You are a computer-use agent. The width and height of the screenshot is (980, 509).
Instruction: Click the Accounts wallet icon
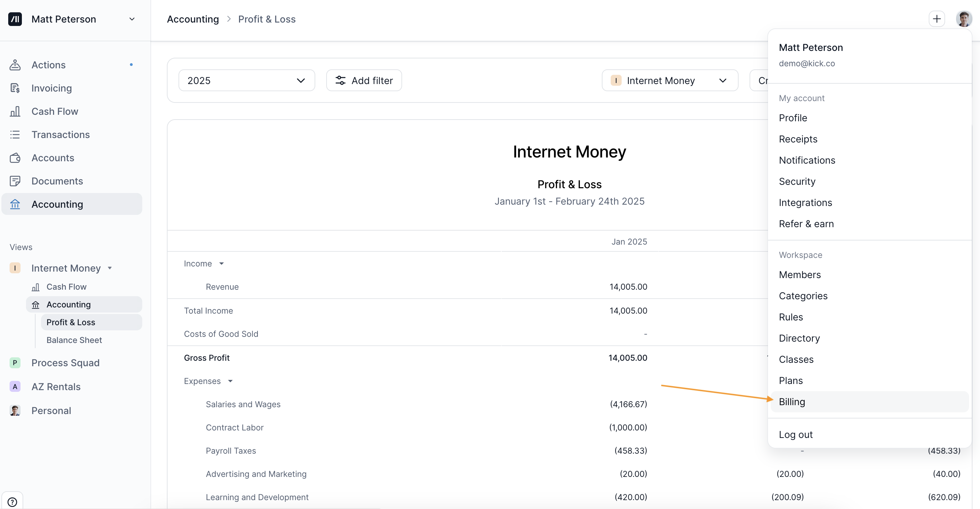click(15, 158)
